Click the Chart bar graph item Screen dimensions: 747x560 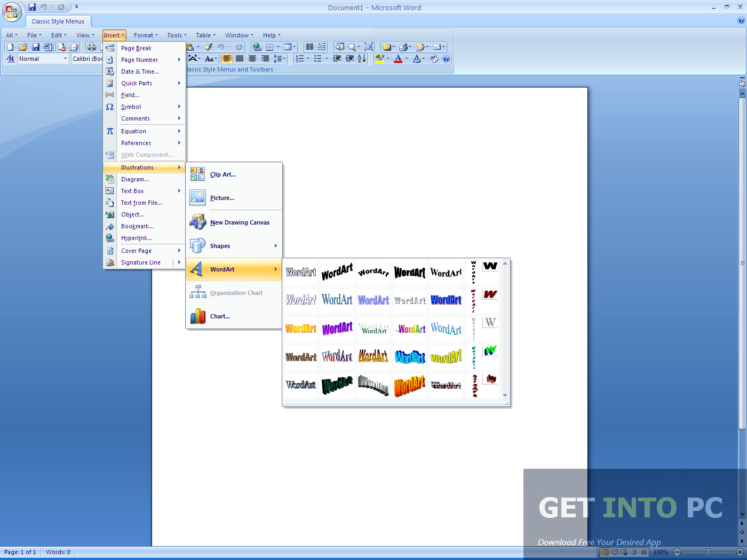[x=234, y=316]
